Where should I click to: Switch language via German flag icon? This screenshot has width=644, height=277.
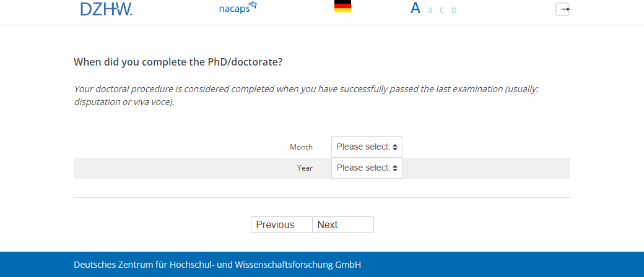[342, 7]
